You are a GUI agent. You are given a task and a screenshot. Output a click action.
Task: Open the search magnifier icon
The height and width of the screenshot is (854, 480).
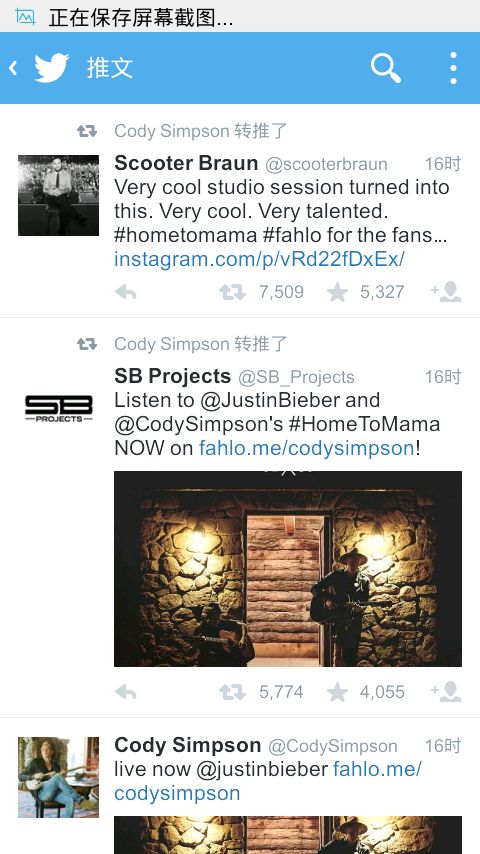click(386, 68)
